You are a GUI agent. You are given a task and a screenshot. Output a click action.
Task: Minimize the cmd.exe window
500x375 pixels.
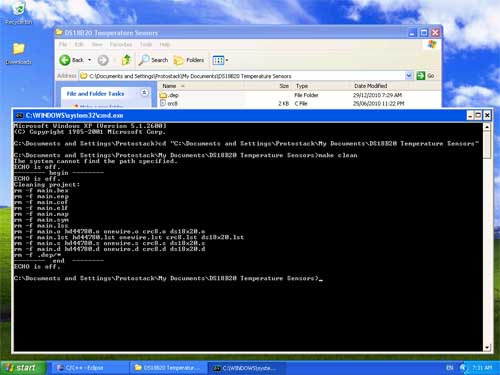pyautogui.click(x=470, y=115)
